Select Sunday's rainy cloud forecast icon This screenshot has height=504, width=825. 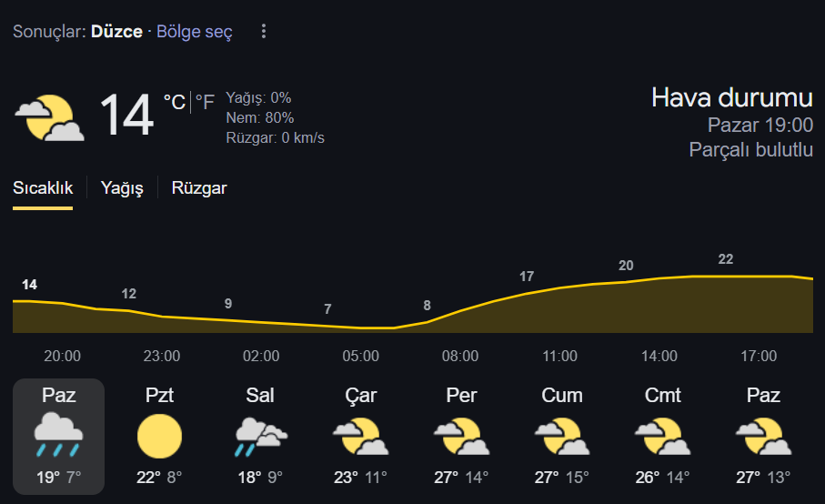[x=58, y=435]
